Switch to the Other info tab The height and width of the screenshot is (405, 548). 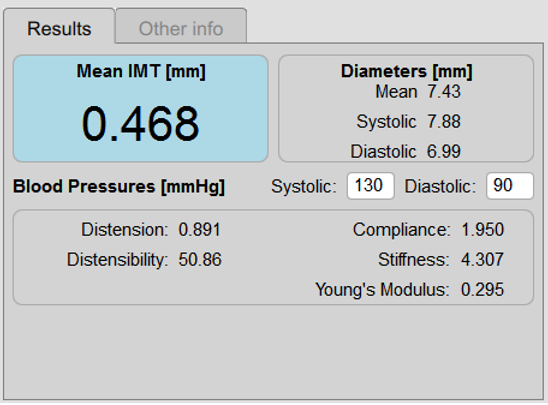tap(181, 26)
